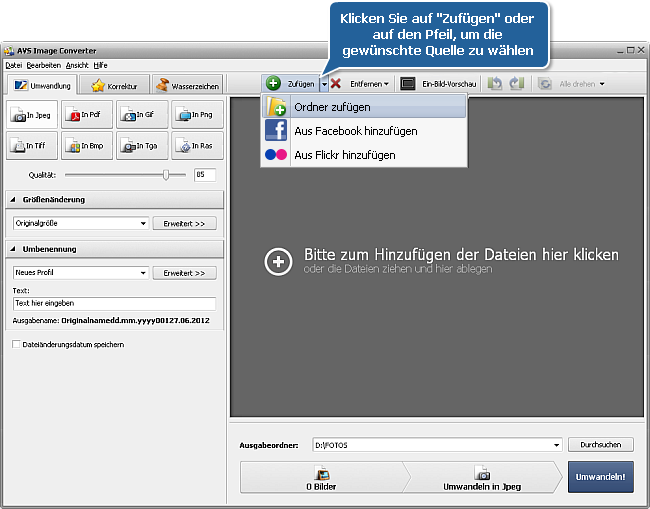Click the Bitte zum Hinzufügen der Dateien text
The height and width of the screenshot is (509, 650).
461,254
